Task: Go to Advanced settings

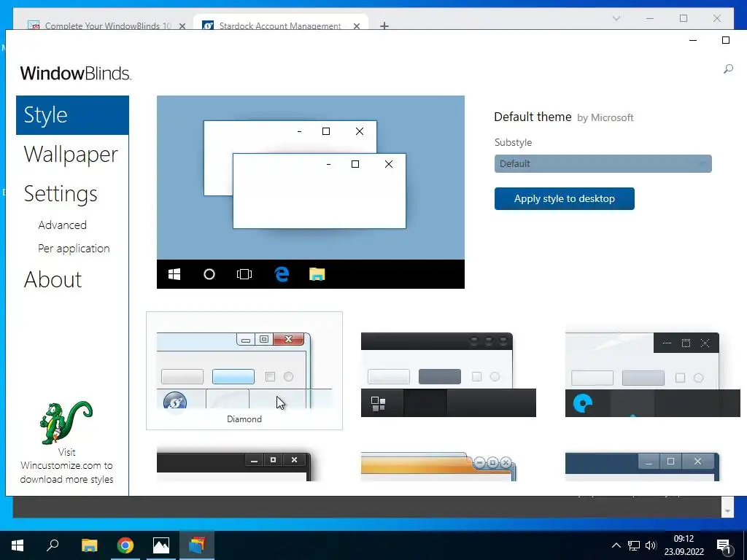Action: click(63, 225)
